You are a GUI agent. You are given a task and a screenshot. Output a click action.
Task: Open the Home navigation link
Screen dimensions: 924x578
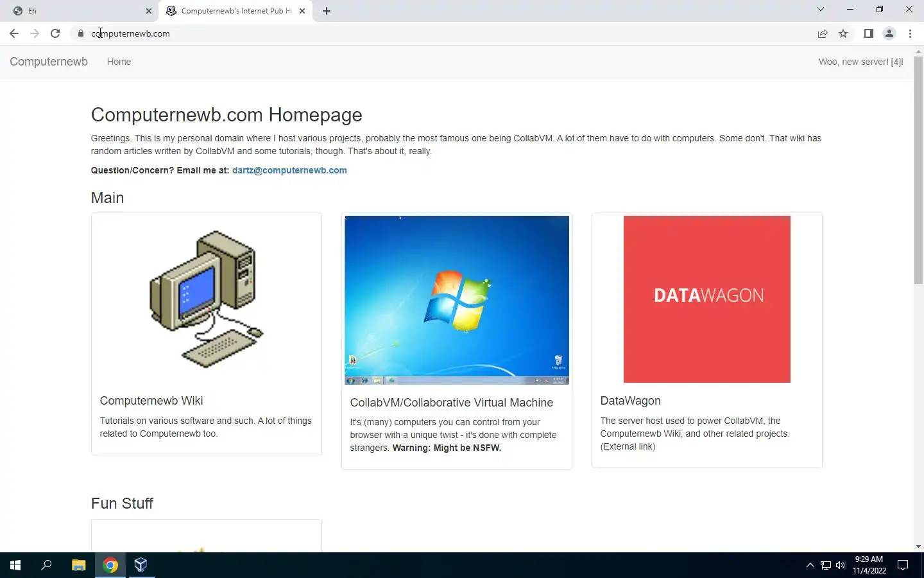[119, 62]
